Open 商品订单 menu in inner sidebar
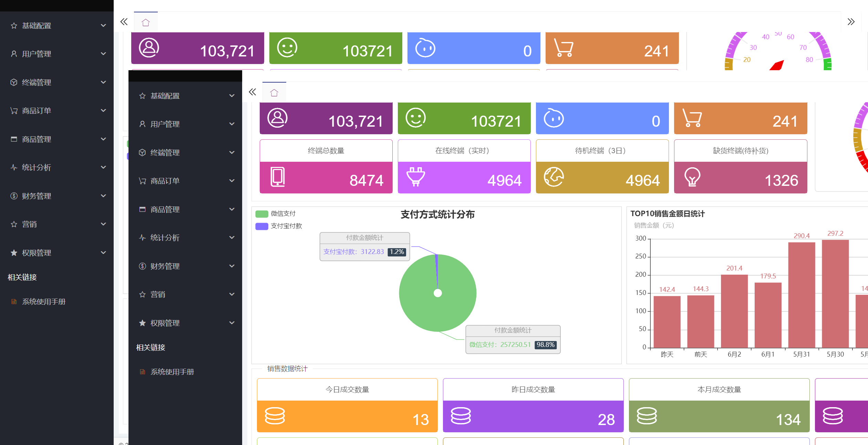 point(165,181)
